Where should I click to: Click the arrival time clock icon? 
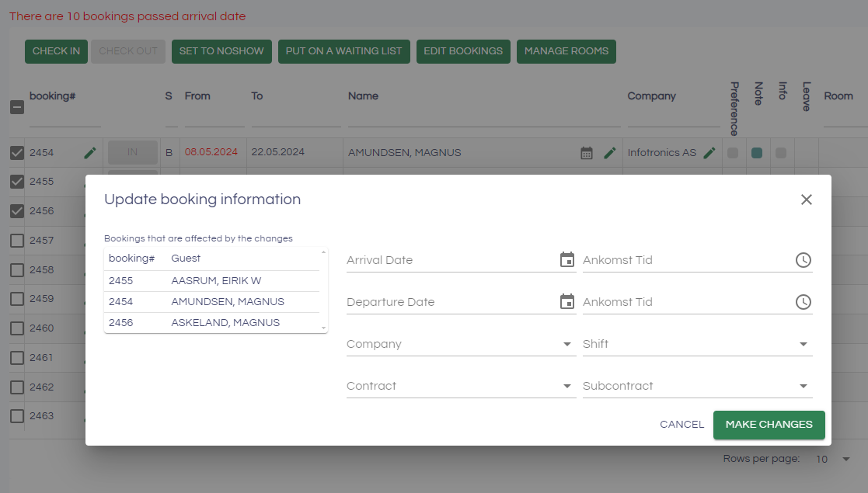pos(804,260)
